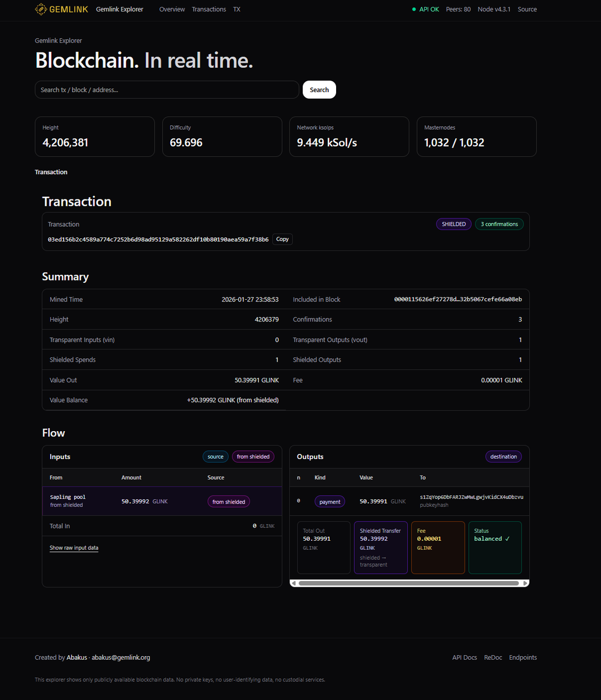Toggle the source filter pill in Inputs
Image resolution: width=601 pixels, height=700 pixels.
point(215,456)
